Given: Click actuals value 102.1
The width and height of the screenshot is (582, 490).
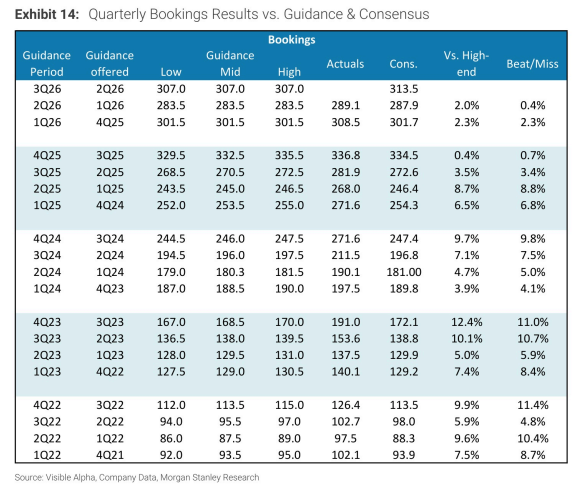Looking at the screenshot, I should (346, 455).
